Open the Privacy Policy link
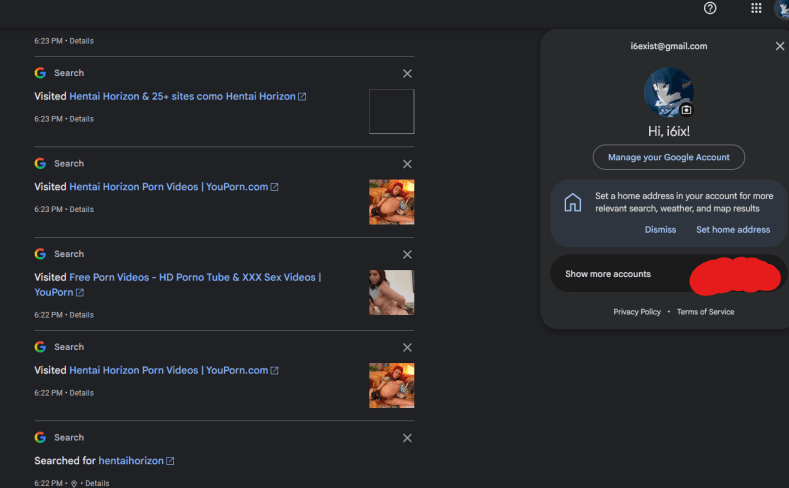The height and width of the screenshot is (488, 789). click(x=637, y=312)
